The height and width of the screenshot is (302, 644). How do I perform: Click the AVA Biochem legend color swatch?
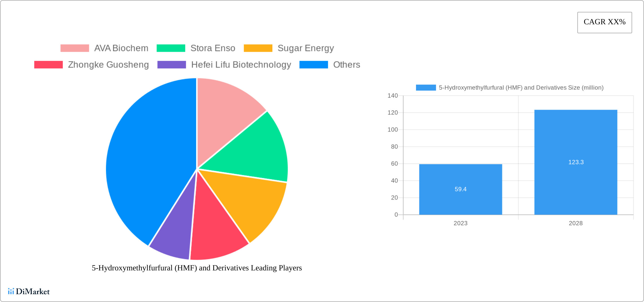(x=75, y=48)
